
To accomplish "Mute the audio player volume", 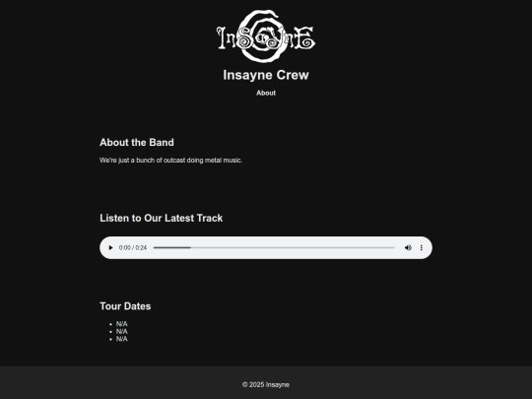I will (x=408, y=247).
